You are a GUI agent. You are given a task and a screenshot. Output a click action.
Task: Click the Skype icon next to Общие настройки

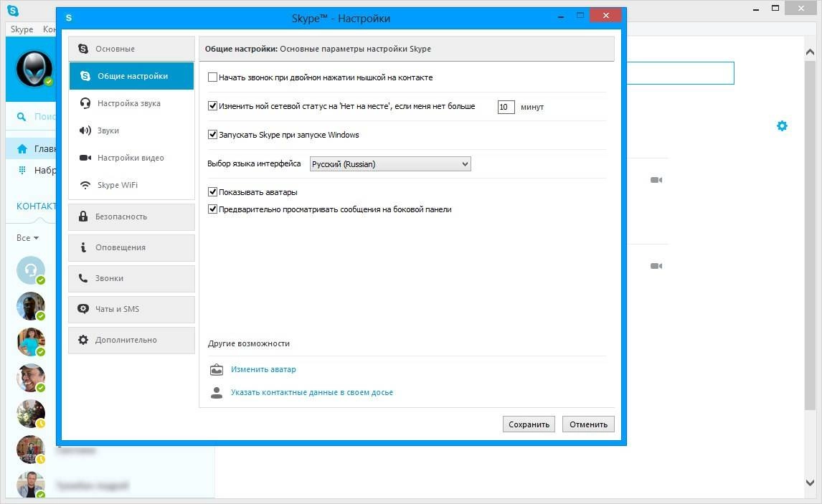[85, 76]
